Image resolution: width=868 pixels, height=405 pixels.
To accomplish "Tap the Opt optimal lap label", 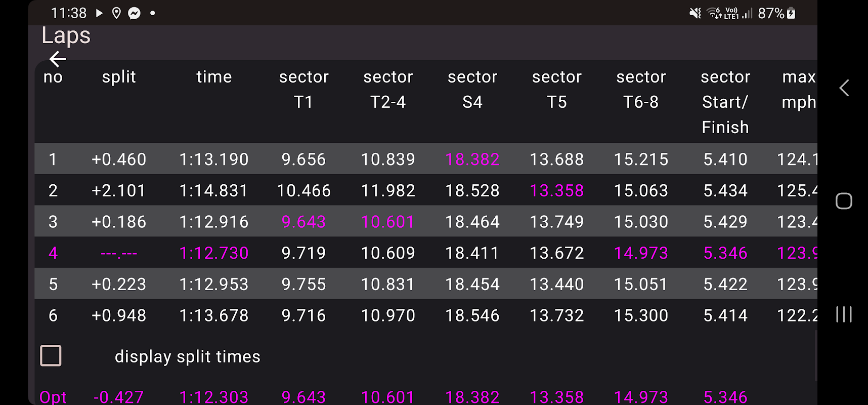I will coord(53,397).
